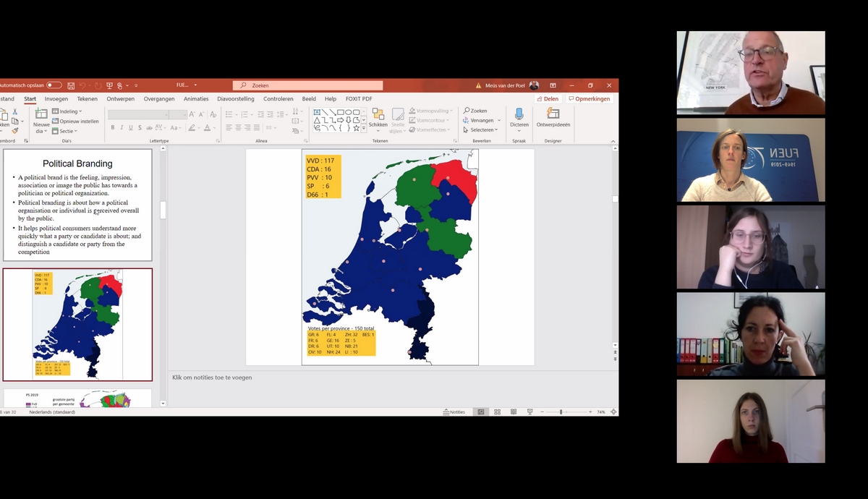Undo the last action

[x=82, y=85]
